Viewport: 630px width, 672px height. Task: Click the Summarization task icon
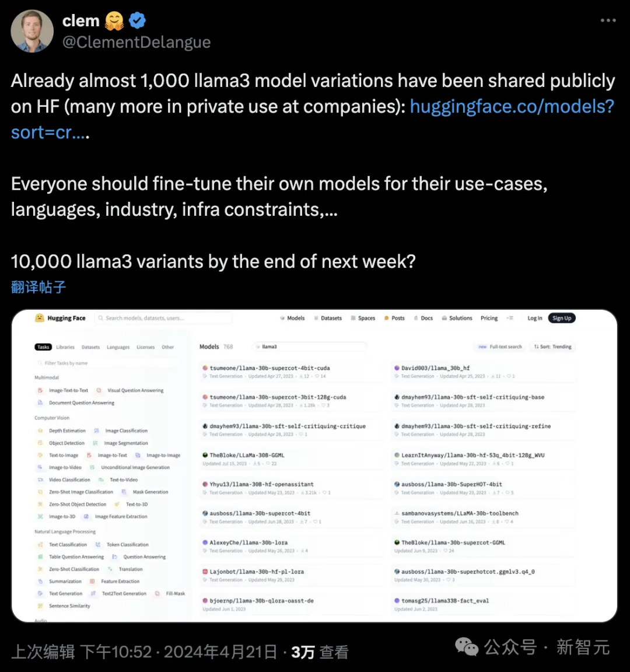pyautogui.click(x=40, y=581)
